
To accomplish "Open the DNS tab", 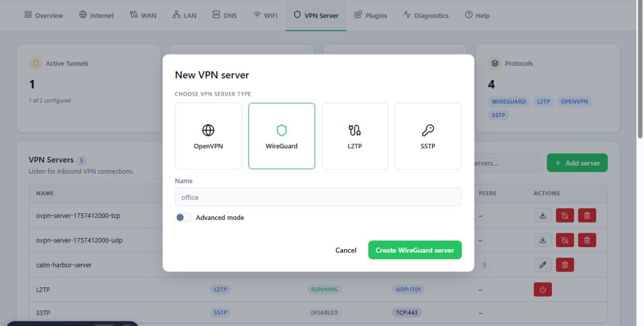I will [x=225, y=15].
